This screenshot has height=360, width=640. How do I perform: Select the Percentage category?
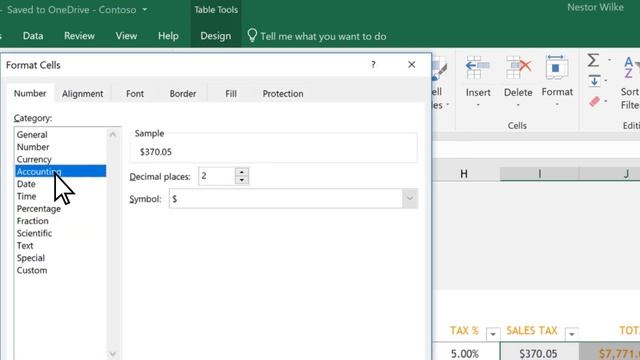tap(60, 209)
